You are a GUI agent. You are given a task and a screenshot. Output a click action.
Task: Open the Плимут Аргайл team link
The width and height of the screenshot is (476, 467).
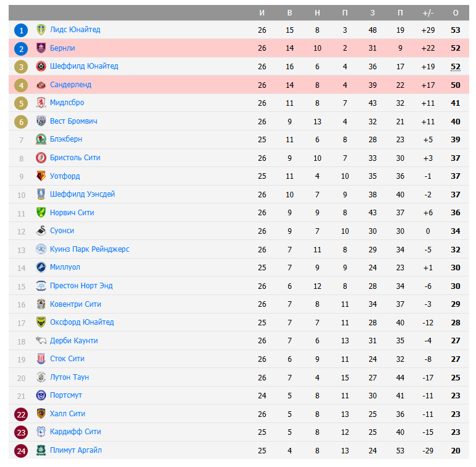point(75,450)
